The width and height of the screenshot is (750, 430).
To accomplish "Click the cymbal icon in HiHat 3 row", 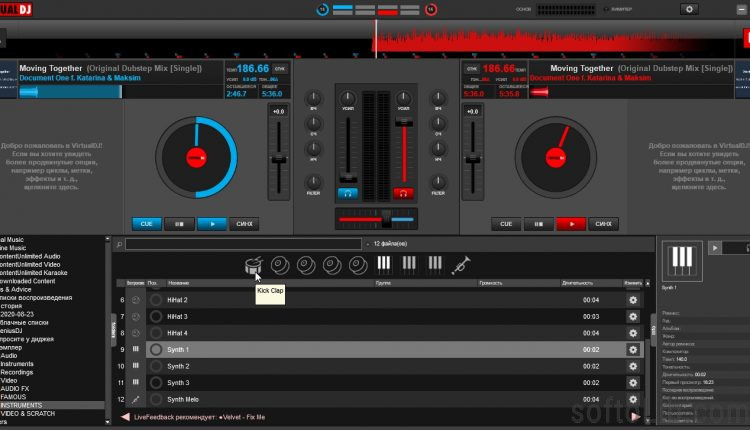I will coord(136,317).
